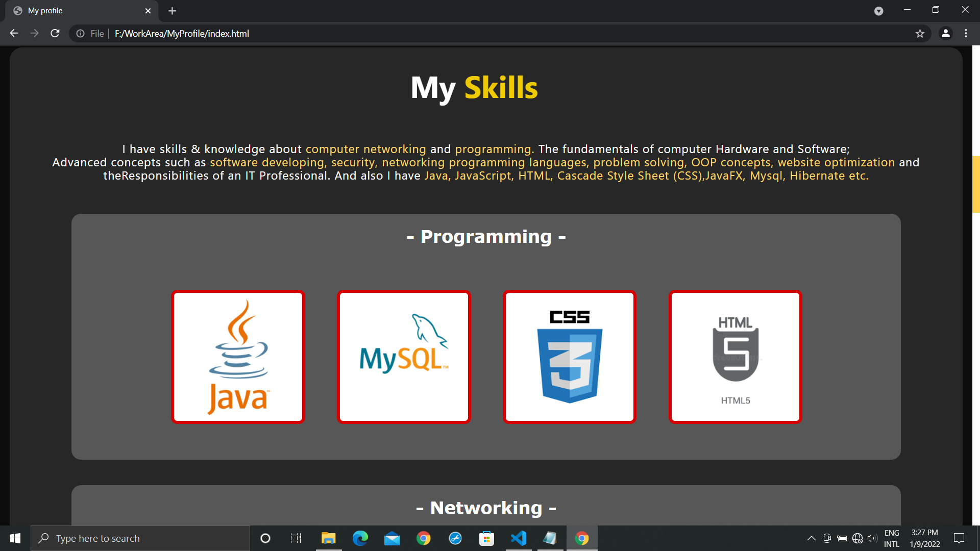Click Windows taskbar search box
This screenshot has width=980, height=551.
coord(140,538)
